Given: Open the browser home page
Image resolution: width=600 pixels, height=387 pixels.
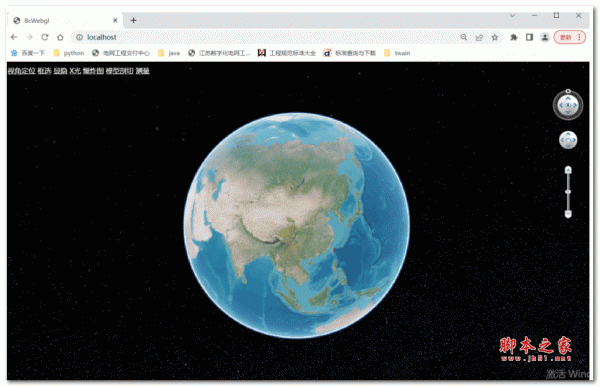Looking at the screenshot, I should click(x=60, y=37).
